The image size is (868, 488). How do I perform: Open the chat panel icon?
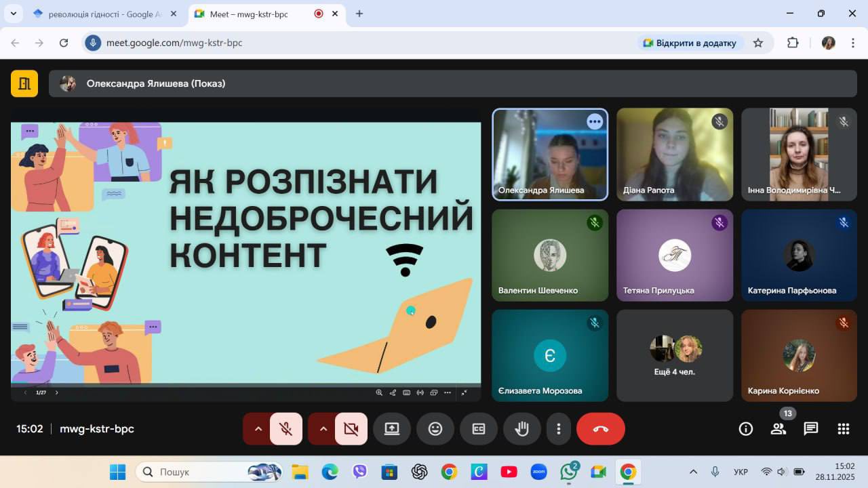[810, 429]
